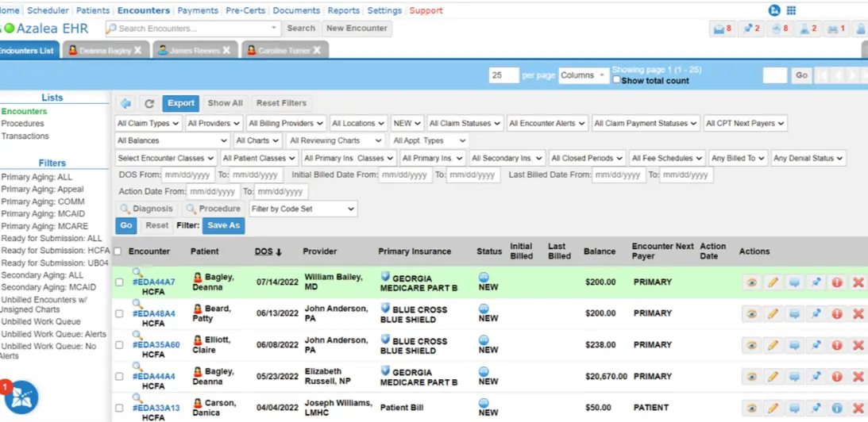Switch to the Caroline Turner tab
Image resolution: width=868 pixels, height=422 pixels.
coord(284,50)
